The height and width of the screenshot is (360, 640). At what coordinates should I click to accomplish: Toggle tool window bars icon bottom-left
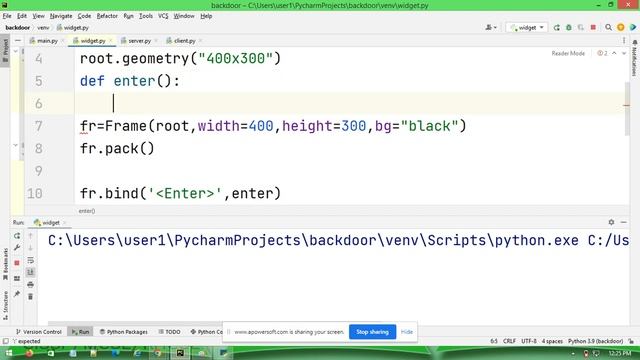tap(6, 341)
